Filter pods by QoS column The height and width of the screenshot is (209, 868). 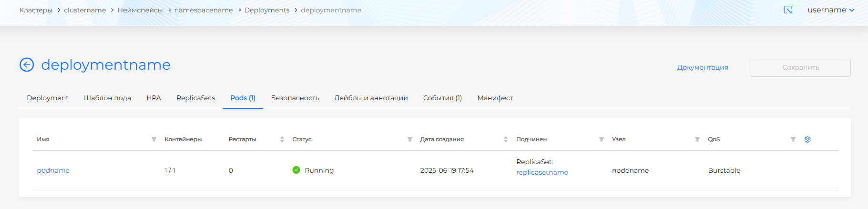793,139
